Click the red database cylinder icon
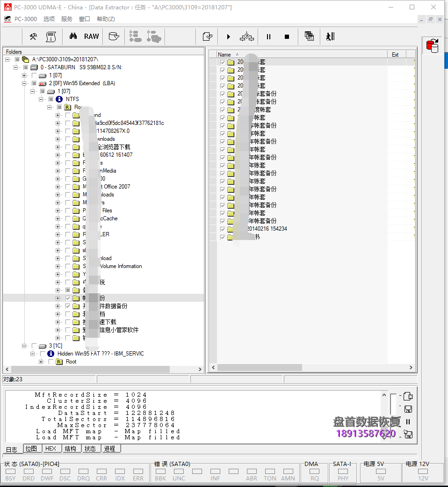The height and width of the screenshot is (487, 448). tap(432, 46)
